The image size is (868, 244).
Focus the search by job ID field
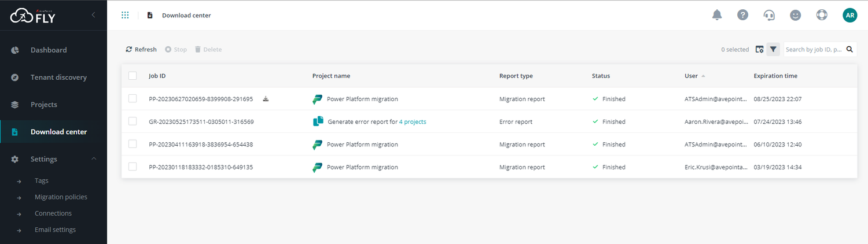coord(815,50)
